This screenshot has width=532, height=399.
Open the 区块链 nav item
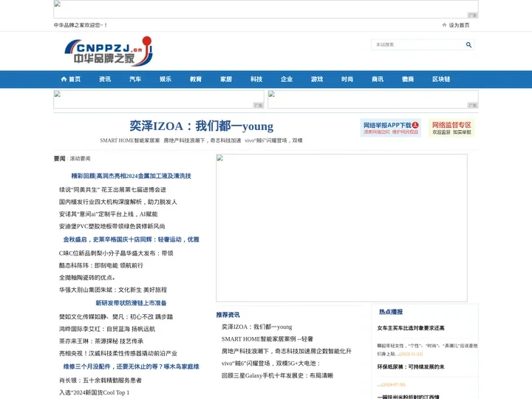(441, 79)
